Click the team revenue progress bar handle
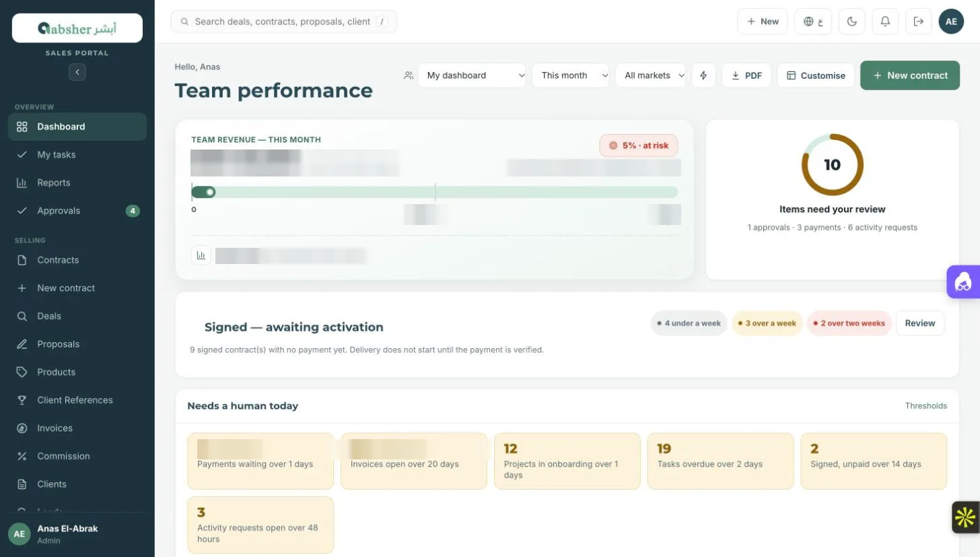This screenshot has height=557, width=980. 210,193
